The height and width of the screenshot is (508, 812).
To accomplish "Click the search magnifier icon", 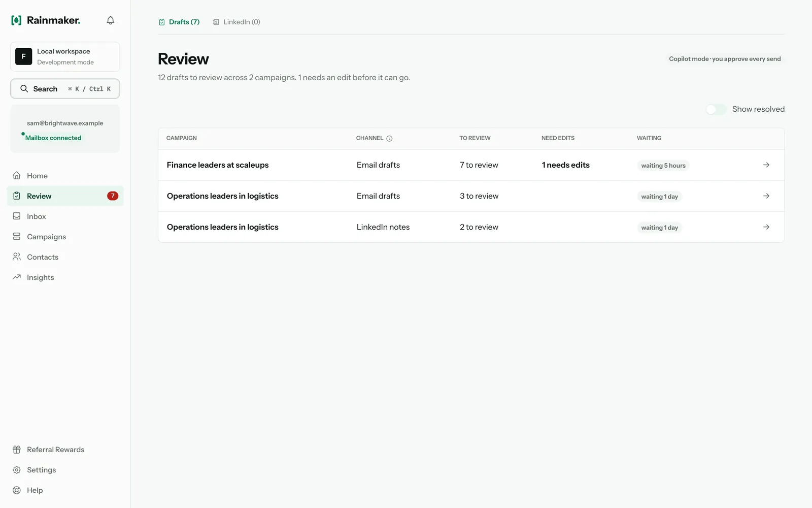I will click(24, 89).
